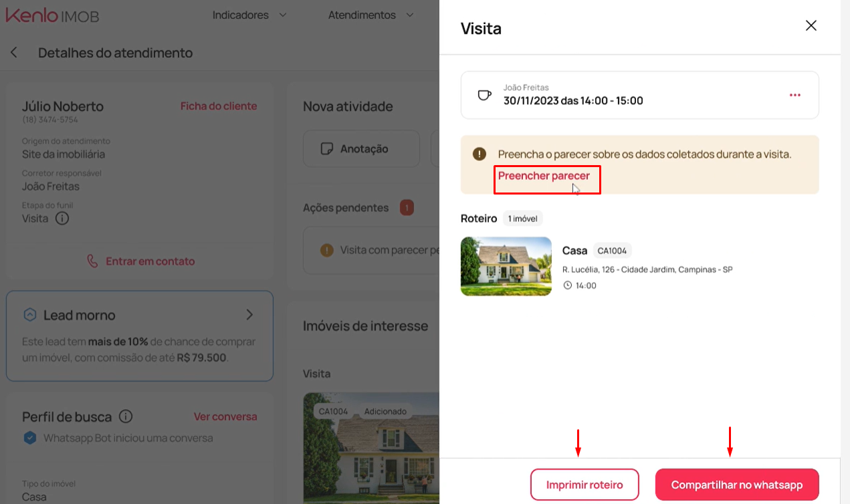Click the coffee cup visit icon

484,95
